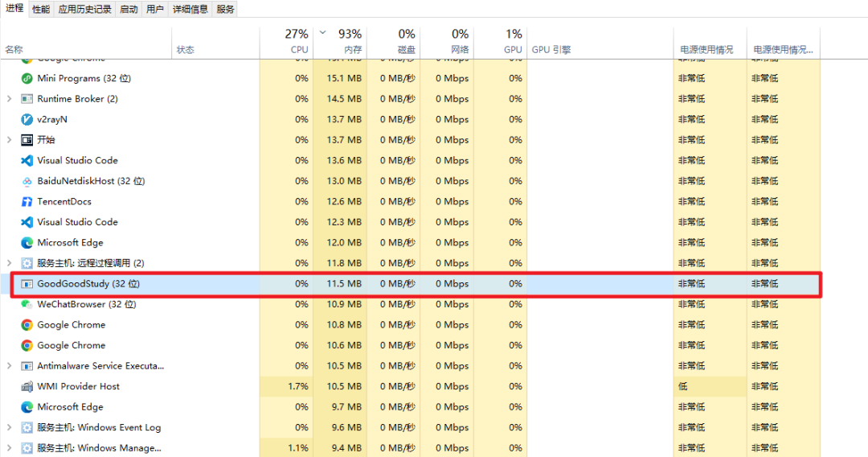The height and width of the screenshot is (457, 868).
Task: Select the 进程 tab
Action: (14, 8)
